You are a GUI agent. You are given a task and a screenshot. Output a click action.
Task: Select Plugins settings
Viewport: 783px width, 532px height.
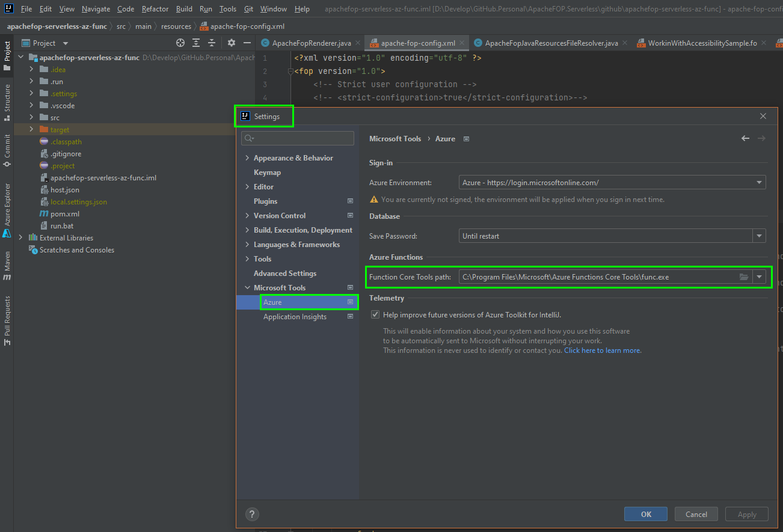point(265,201)
